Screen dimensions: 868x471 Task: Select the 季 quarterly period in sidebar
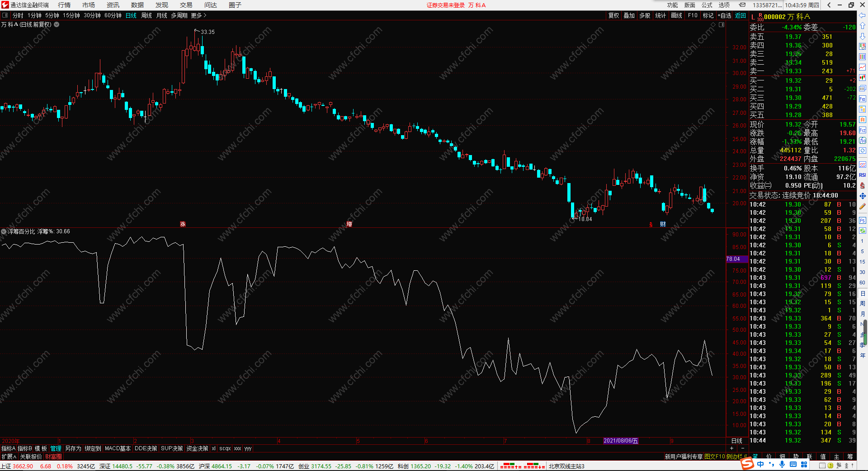[x=862, y=345]
